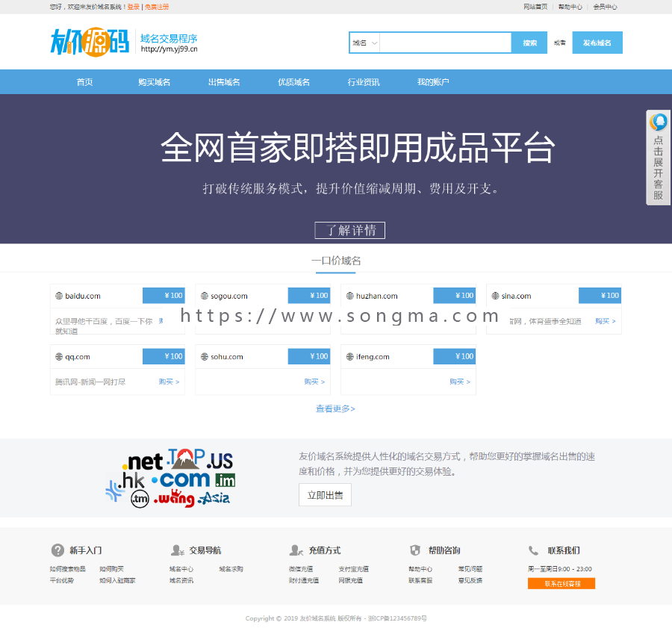Open the qq.com domain name
This screenshot has height=631, width=672.
[78, 357]
